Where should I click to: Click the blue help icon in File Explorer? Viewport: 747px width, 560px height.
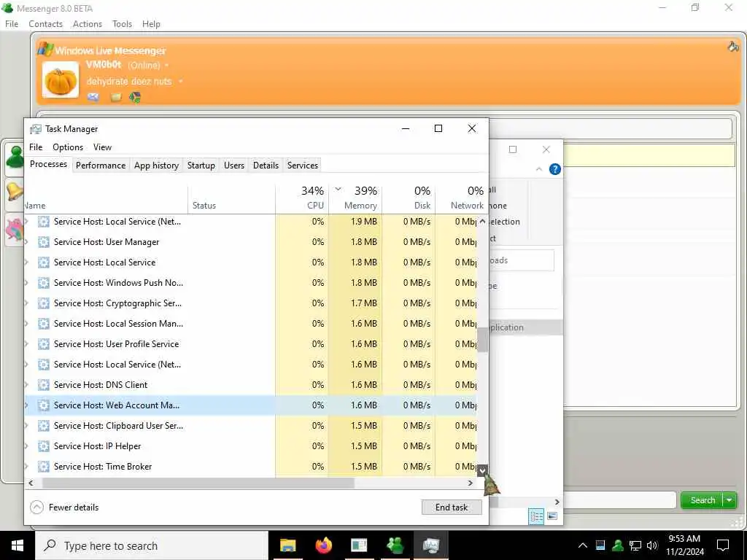555,169
